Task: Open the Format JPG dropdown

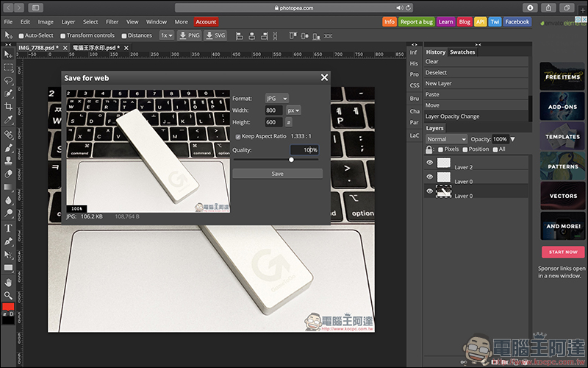Action: 277,99
